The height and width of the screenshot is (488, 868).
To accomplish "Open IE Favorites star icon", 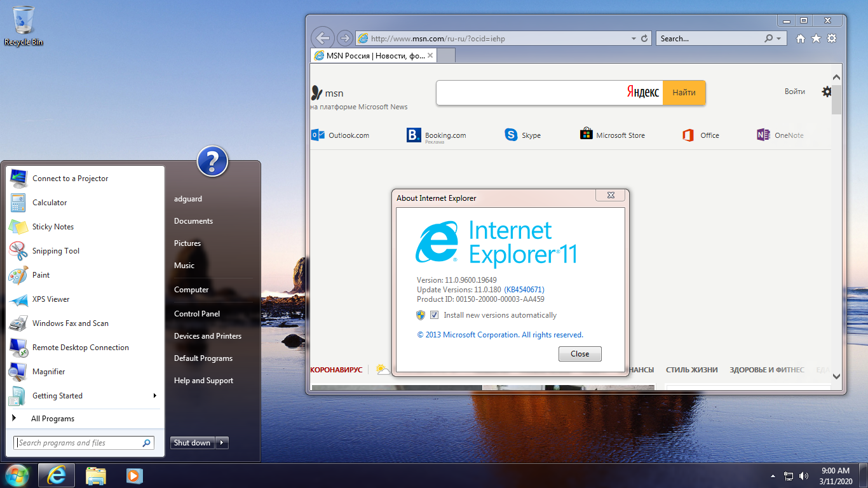I will [816, 39].
